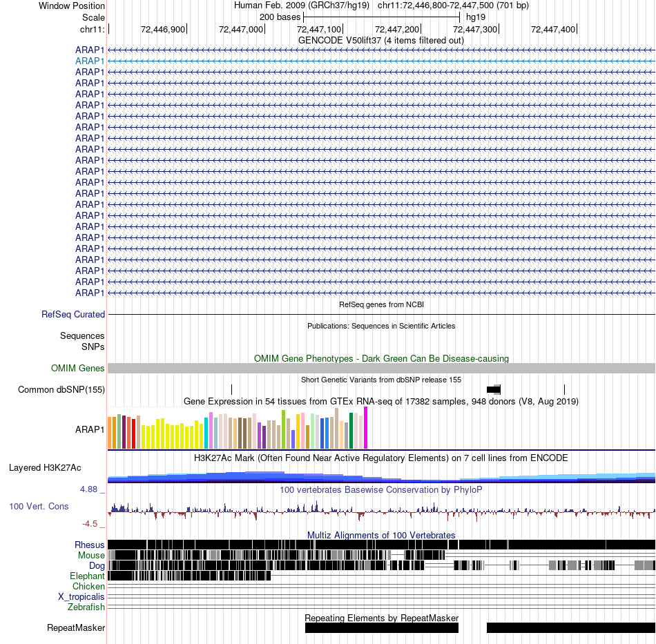The image size is (656, 644).
Task: Click the Scale track label
Action: tap(93, 17)
